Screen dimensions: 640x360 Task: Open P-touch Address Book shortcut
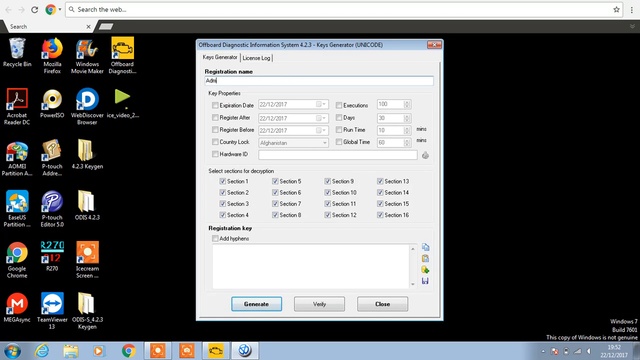pyautogui.click(x=52, y=158)
